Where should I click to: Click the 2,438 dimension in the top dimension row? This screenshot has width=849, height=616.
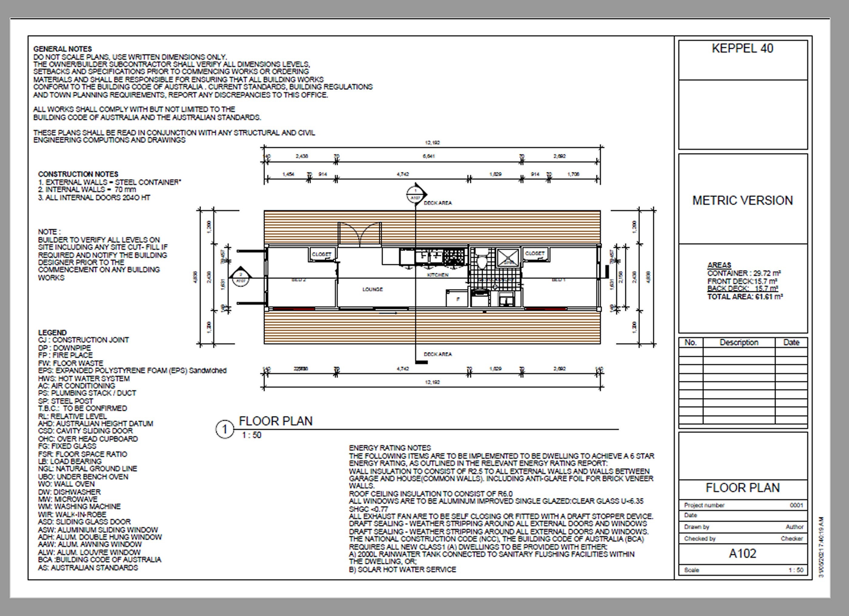point(302,156)
